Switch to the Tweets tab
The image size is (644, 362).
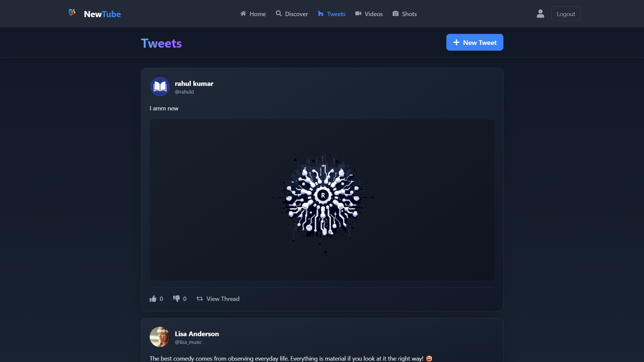[332, 14]
